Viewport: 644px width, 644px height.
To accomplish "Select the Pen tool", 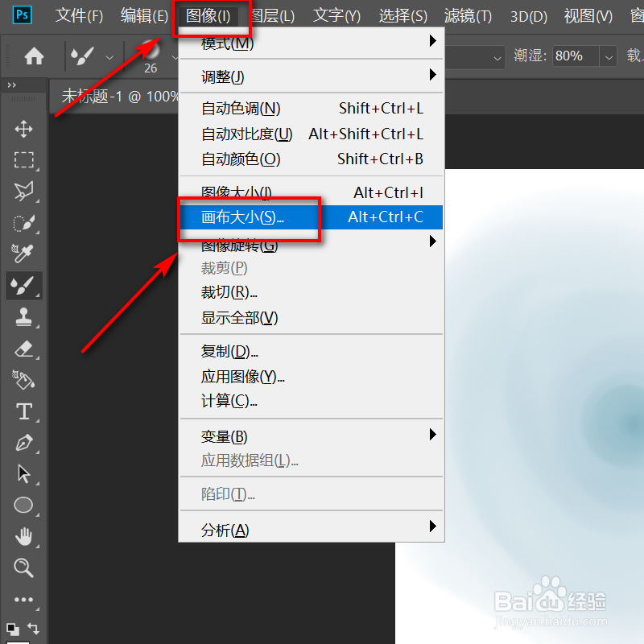I will (24, 443).
